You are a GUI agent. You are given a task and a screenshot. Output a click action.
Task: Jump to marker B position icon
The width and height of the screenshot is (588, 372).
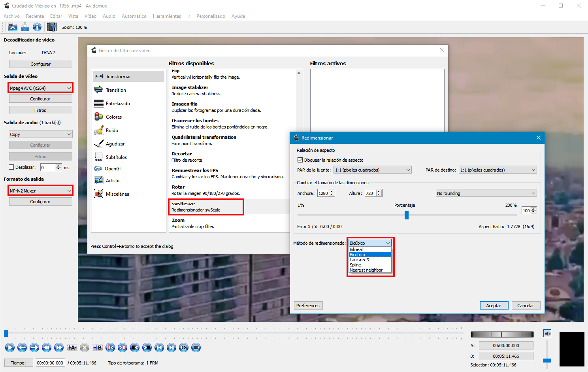pos(122,347)
